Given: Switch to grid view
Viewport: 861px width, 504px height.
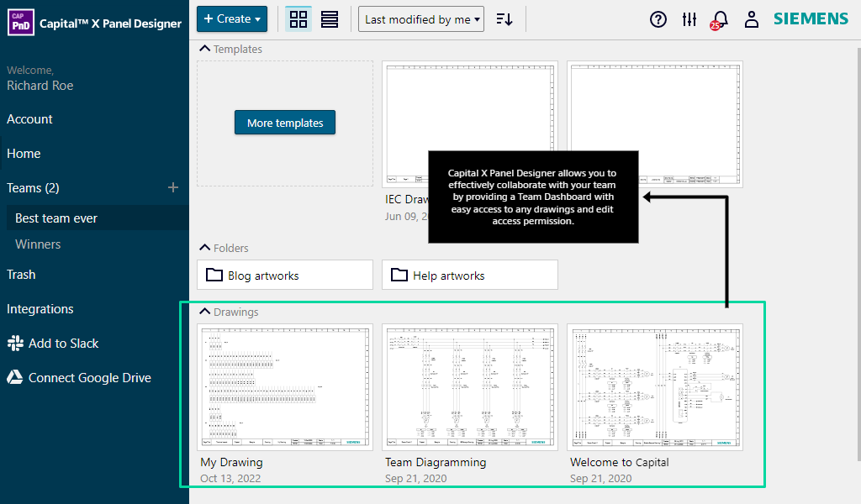Looking at the screenshot, I should (298, 19).
